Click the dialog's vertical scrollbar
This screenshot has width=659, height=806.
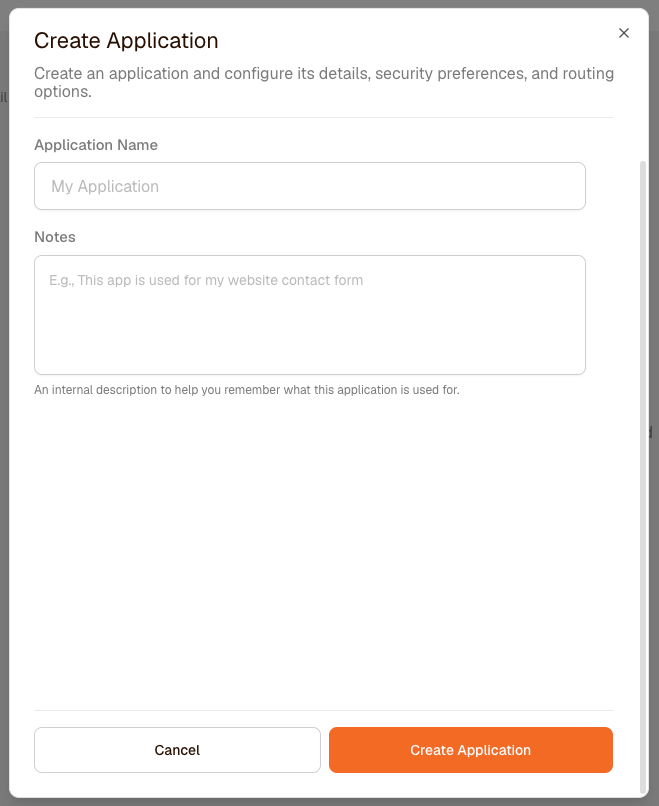point(643,477)
